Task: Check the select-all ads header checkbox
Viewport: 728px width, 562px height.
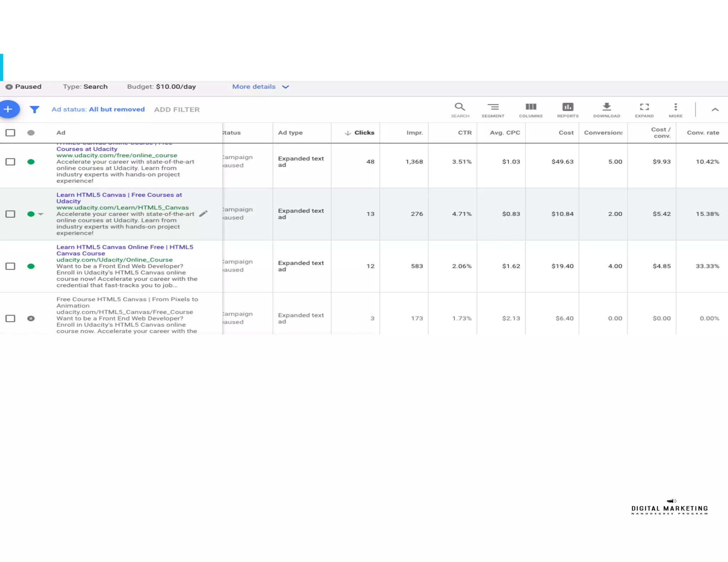Action: click(10, 133)
